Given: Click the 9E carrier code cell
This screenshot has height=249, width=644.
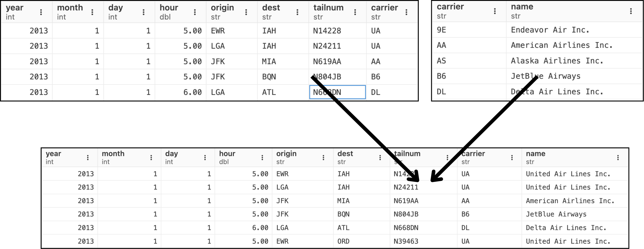Looking at the screenshot, I should [442, 30].
